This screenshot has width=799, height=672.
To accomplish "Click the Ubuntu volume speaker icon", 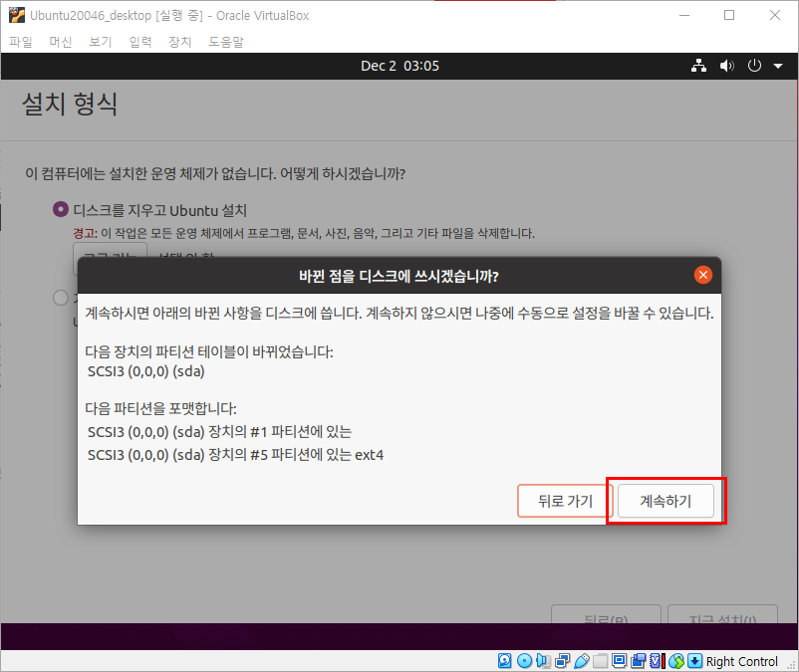I will coord(726,66).
